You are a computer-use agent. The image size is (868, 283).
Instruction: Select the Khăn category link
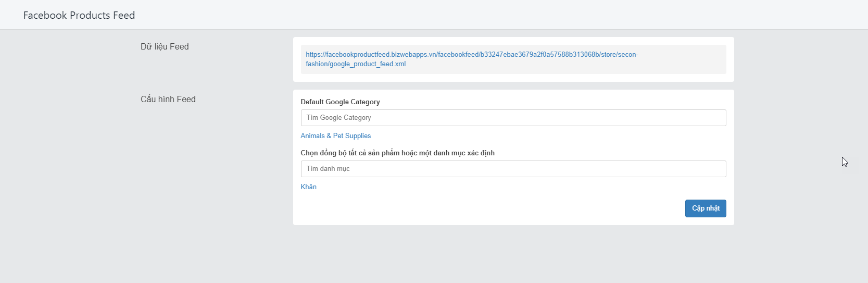(x=308, y=187)
